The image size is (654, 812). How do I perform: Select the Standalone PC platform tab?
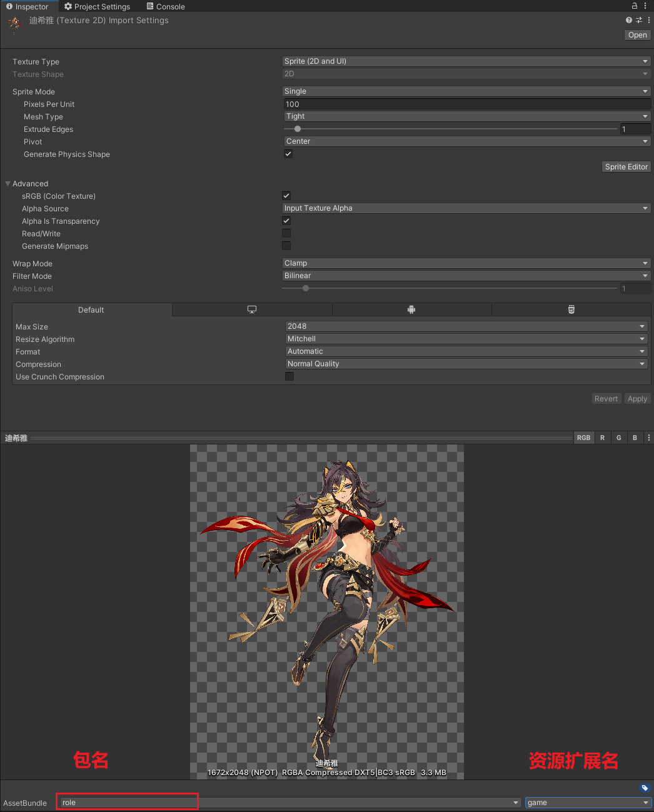tap(252, 309)
